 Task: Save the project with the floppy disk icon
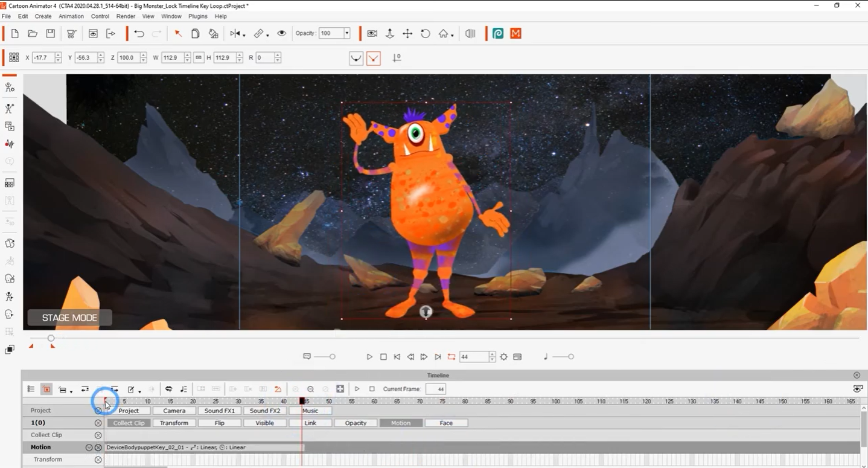click(x=51, y=34)
